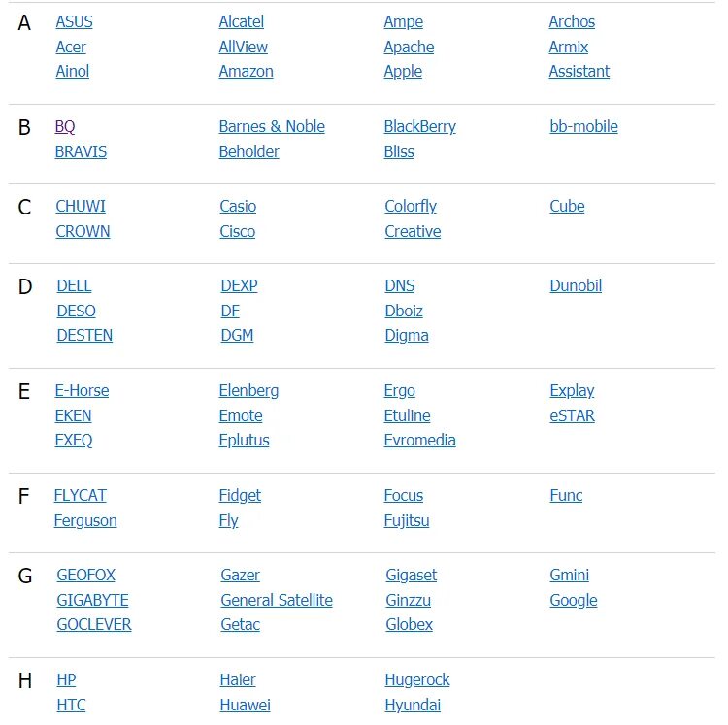Screen dimensions: 728x725
Task: Go to the Amazon brand page
Action: (246, 71)
